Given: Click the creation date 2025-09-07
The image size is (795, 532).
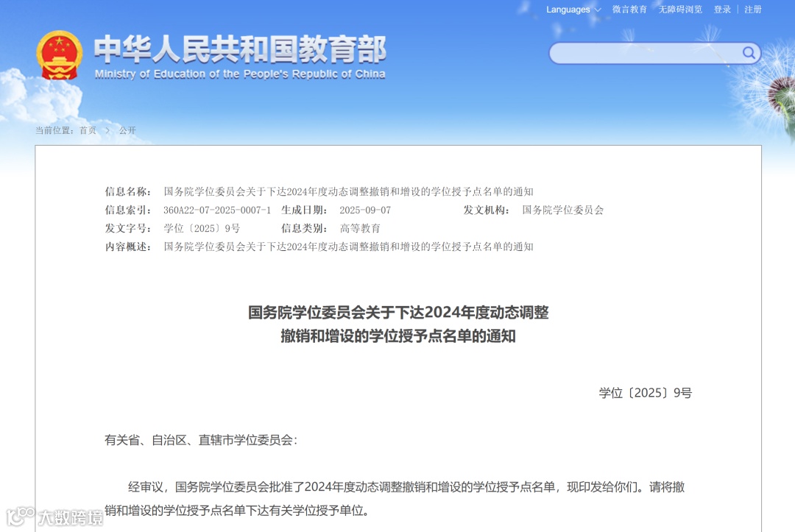Looking at the screenshot, I should [x=365, y=210].
